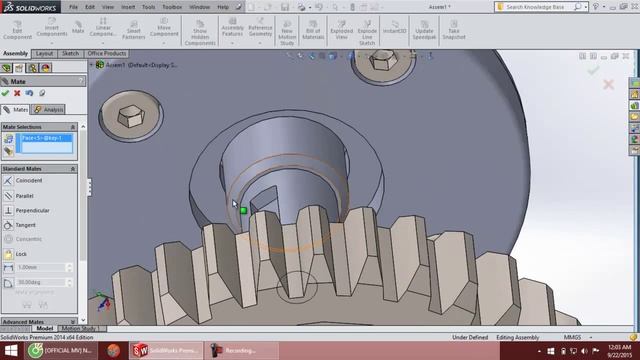Click the Mate tool in the toolbar
The width and height of the screenshot is (640, 360).
click(x=78, y=27)
